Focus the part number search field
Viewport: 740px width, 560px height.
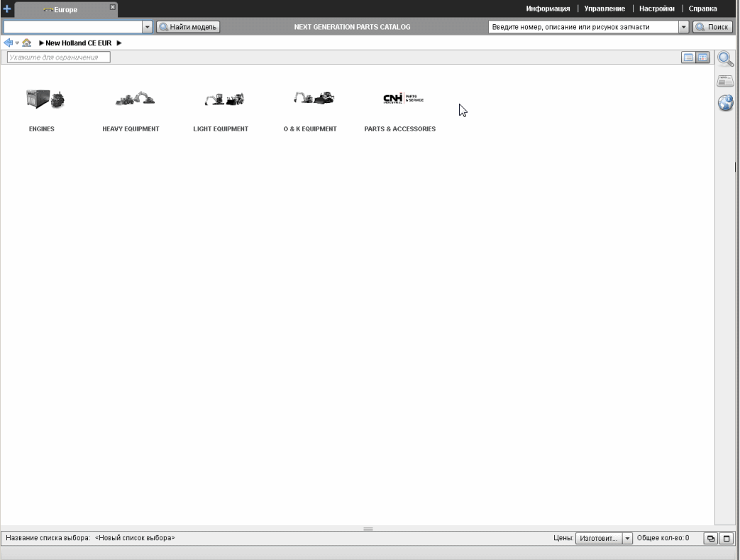[583, 27]
